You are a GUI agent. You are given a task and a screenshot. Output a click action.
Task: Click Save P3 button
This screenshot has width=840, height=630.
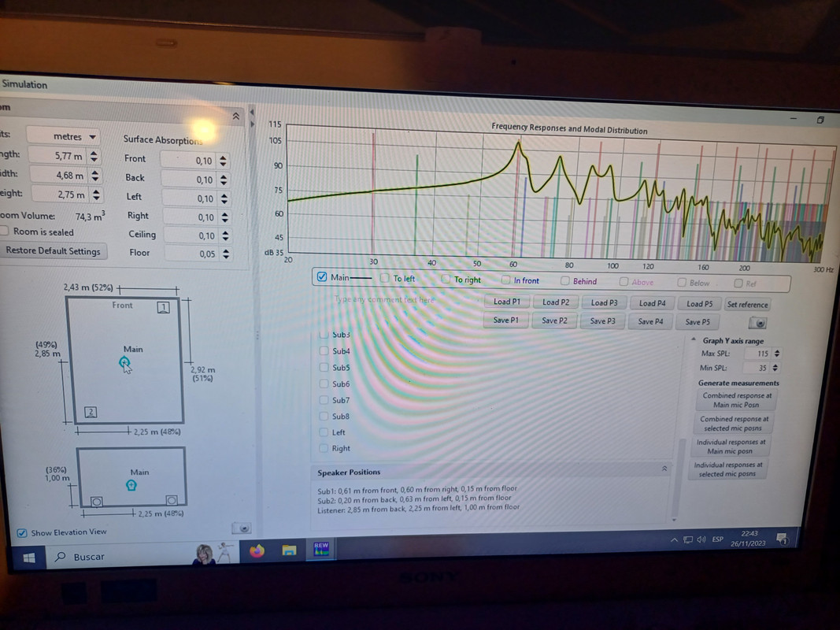click(603, 321)
